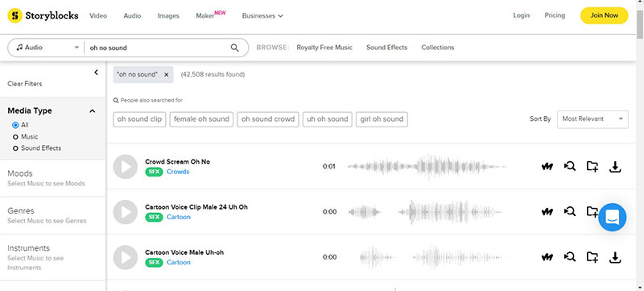Screen dimensions: 644x291
Task: Seek in Crowd Scream Oh No waveform
Action: click(x=427, y=167)
